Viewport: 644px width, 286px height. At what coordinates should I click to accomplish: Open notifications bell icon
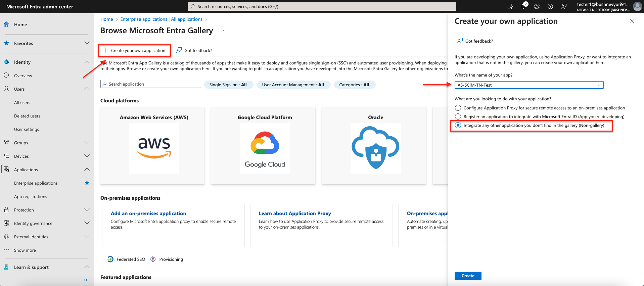pos(523,6)
